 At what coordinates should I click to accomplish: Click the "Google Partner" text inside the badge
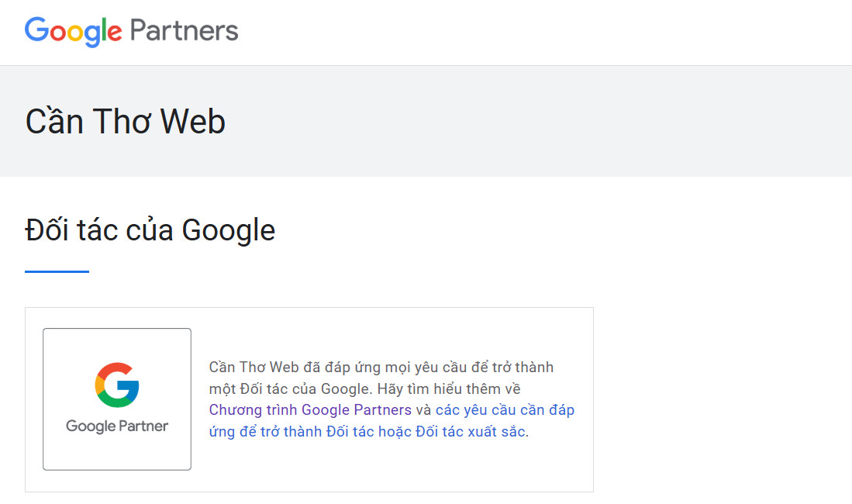coord(117,426)
